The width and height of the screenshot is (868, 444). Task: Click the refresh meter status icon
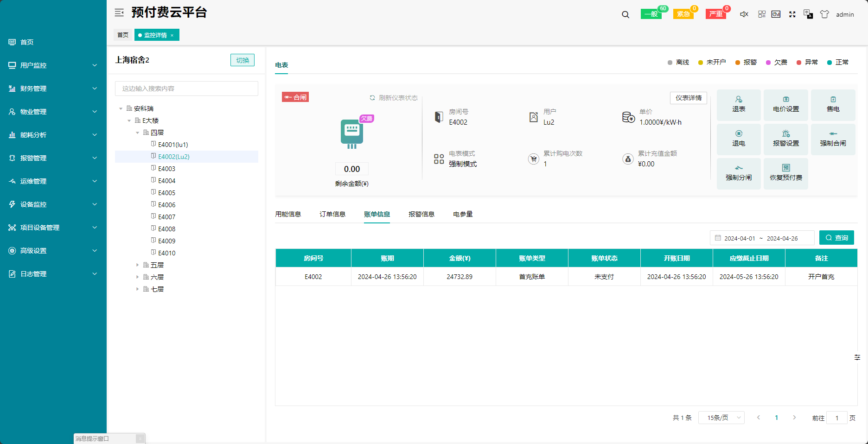pyautogui.click(x=372, y=98)
